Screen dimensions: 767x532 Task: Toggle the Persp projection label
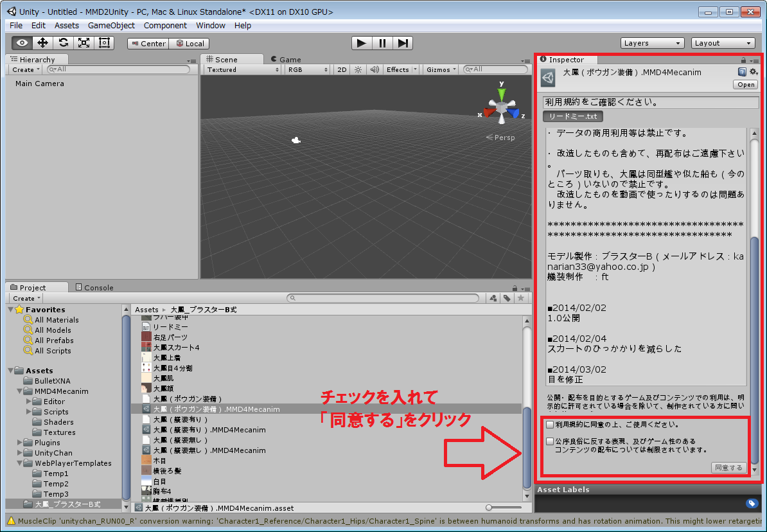coord(500,137)
